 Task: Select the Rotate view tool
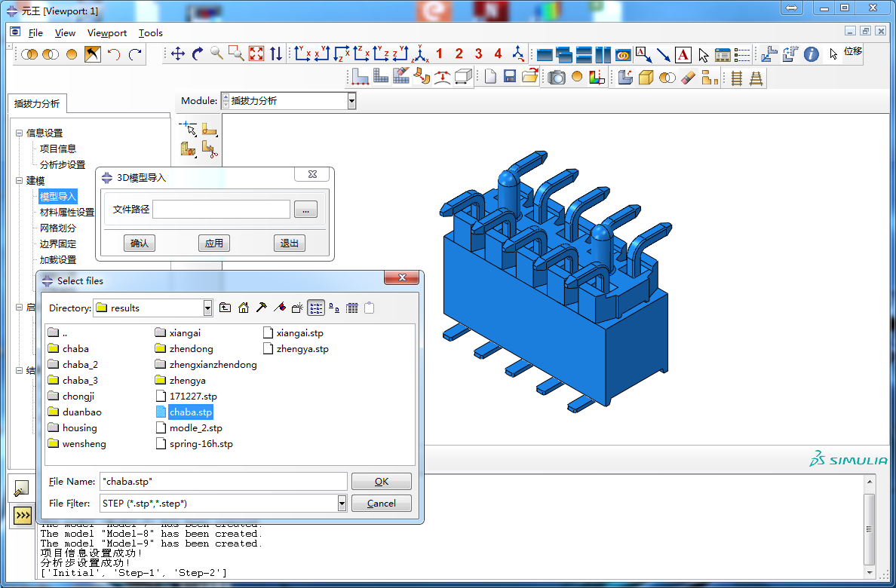(198, 54)
